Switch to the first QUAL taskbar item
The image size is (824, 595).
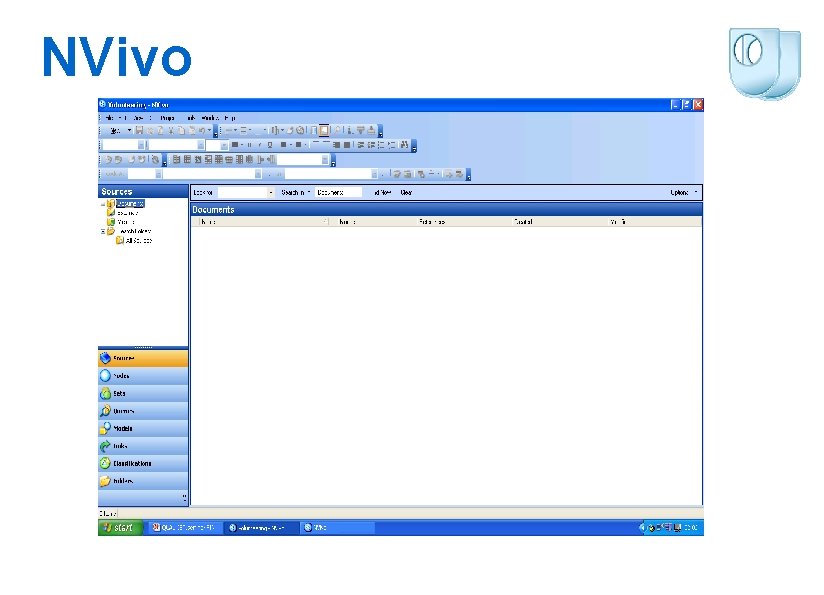click(186, 528)
